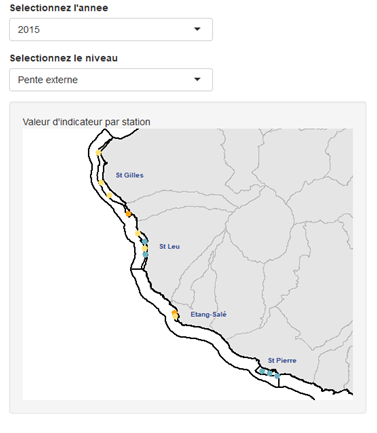Click the St Pierre map label
Viewport: 377px width, 433px height.
[282, 360]
